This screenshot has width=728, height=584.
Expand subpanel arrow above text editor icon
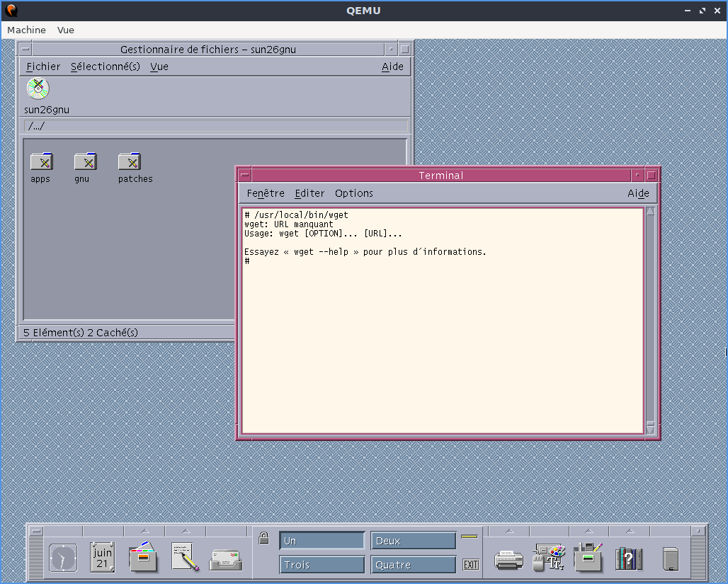coord(186,531)
